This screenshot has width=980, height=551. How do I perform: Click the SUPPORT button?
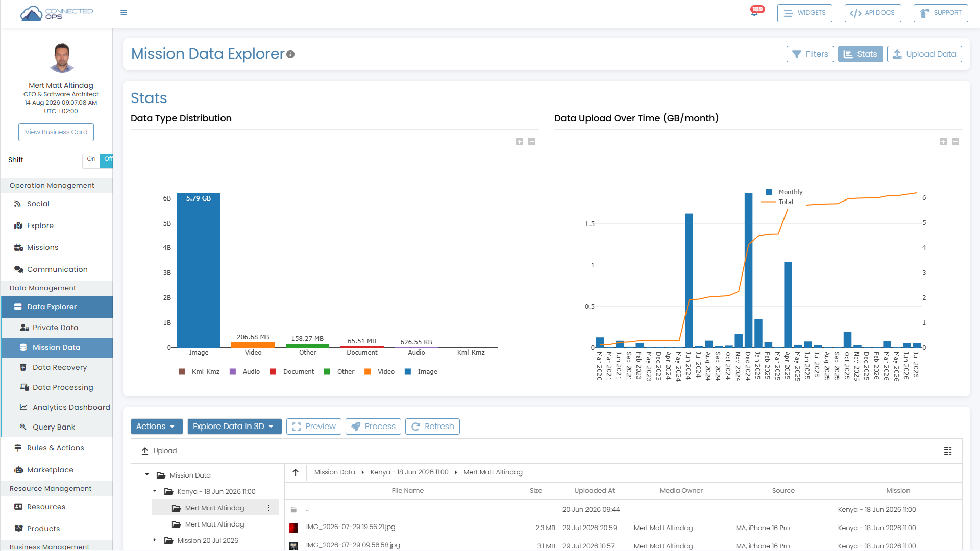pos(941,13)
